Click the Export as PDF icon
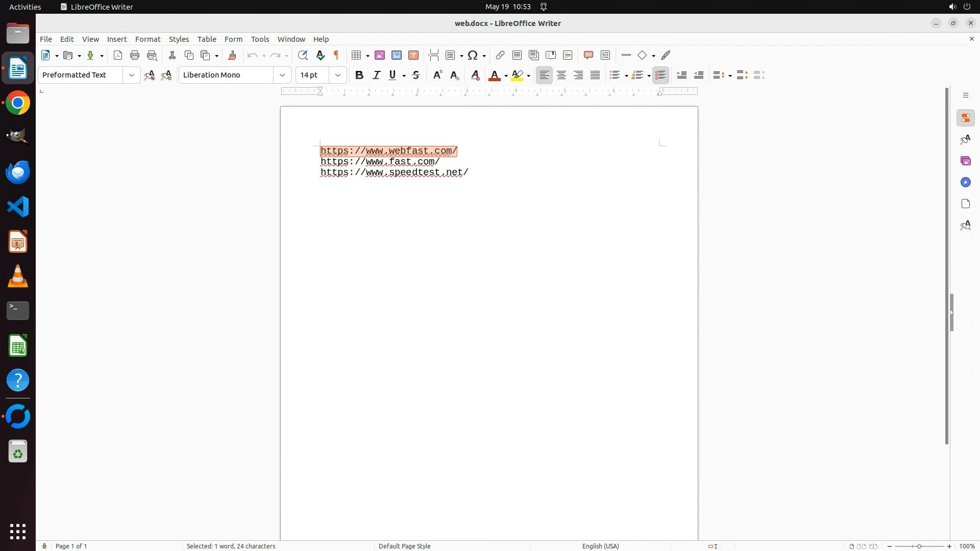 pos(118,56)
